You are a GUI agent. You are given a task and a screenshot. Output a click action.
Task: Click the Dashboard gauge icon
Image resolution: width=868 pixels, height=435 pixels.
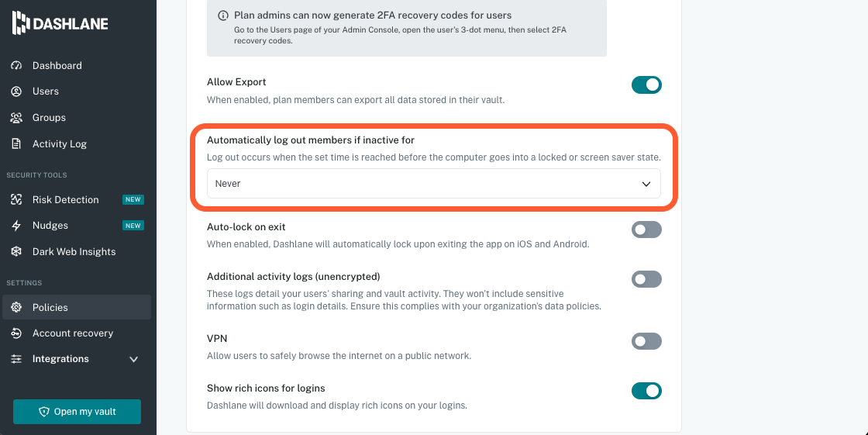(16, 66)
